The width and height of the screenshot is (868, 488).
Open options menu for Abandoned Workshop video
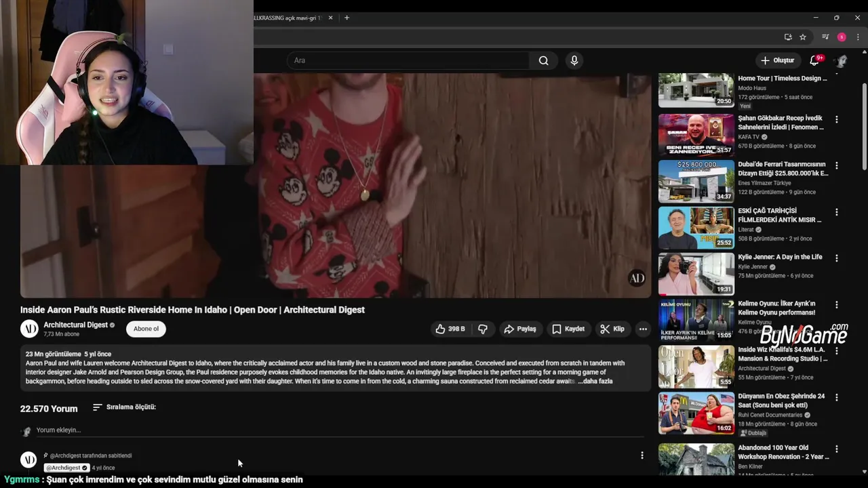(836, 449)
